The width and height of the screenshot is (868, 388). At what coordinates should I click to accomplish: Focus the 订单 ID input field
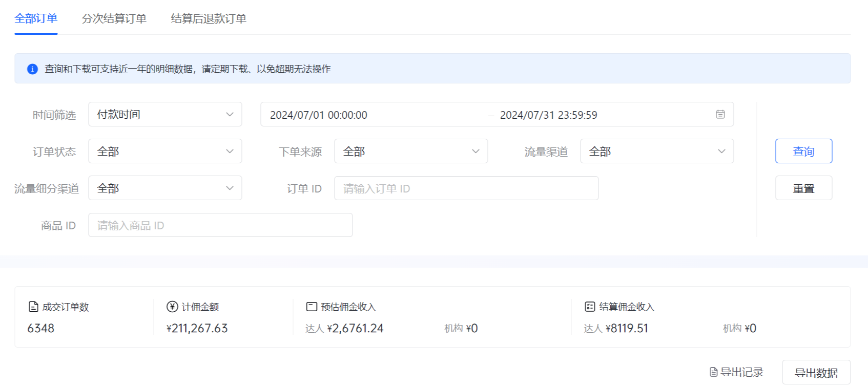[x=466, y=188]
